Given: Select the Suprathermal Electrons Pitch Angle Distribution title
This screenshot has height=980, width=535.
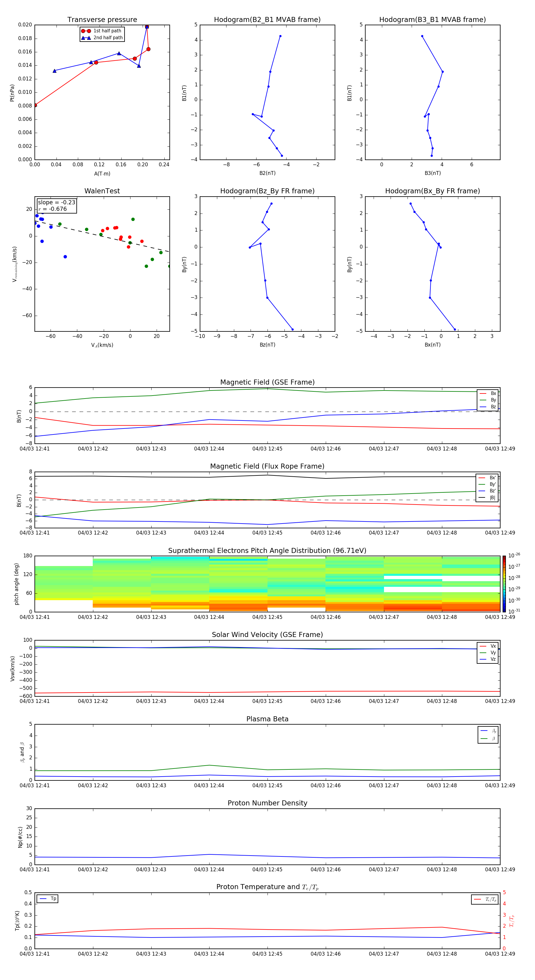Looking at the screenshot, I should (267, 551).
